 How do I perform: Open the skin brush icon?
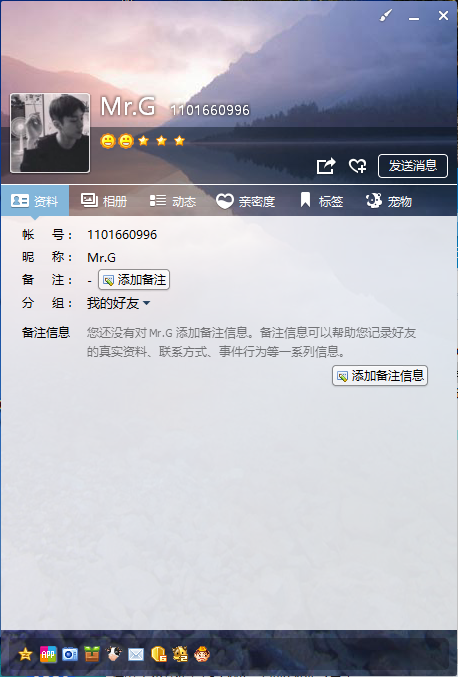(x=385, y=16)
